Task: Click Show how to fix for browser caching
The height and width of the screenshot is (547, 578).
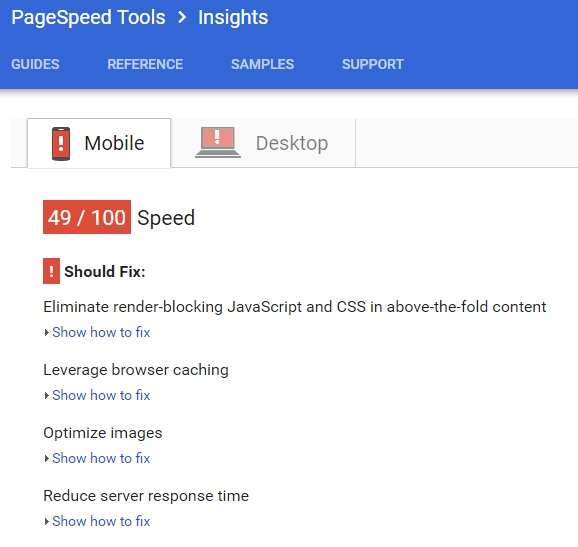Action: (101, 396)
